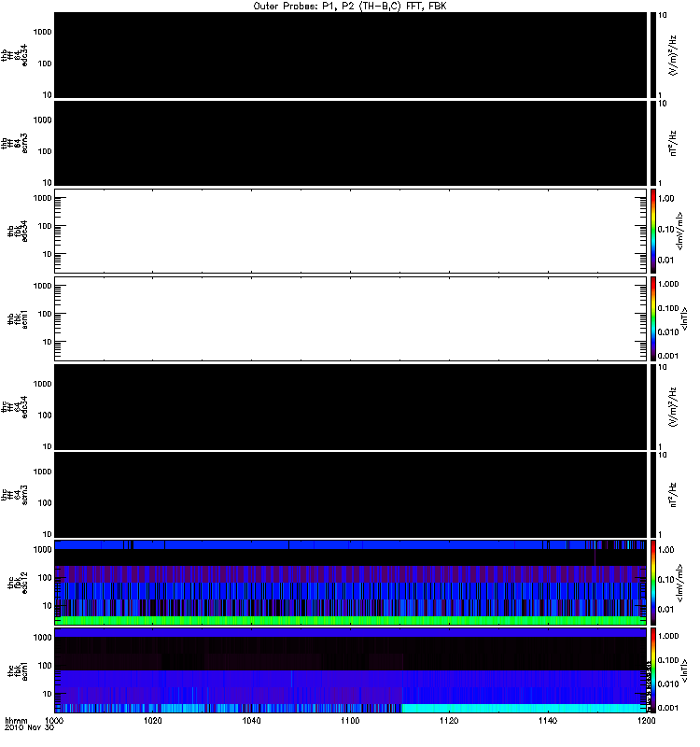Select the 1020 time-axis label
This screenshot has height=747, width=700.
click(x=152, y=720)
